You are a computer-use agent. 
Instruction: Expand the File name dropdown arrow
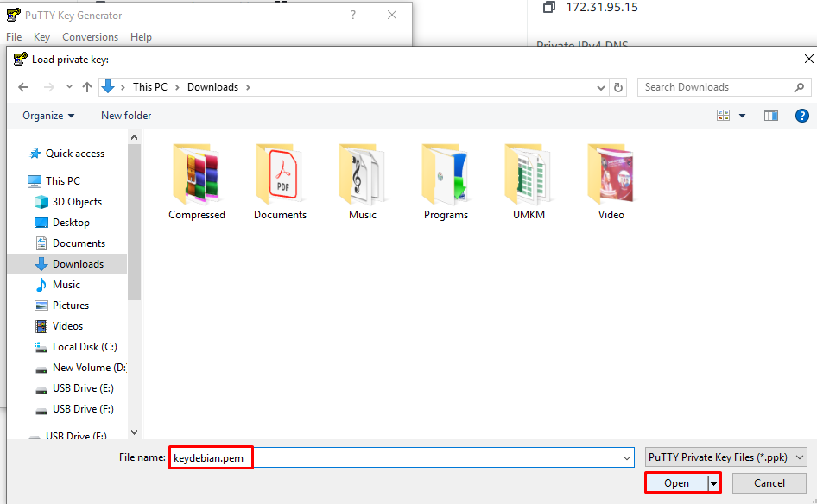click(626, 458)
